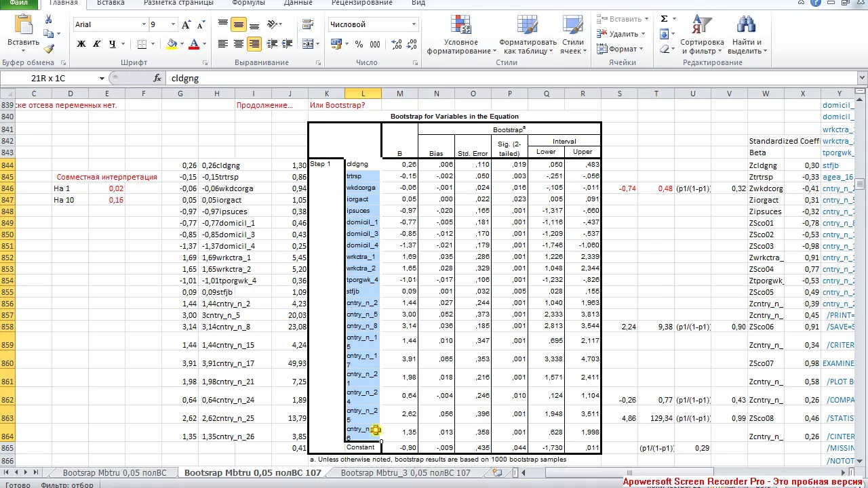
Task: Toggle italic К formatting
Action: (x=97, y=44)
